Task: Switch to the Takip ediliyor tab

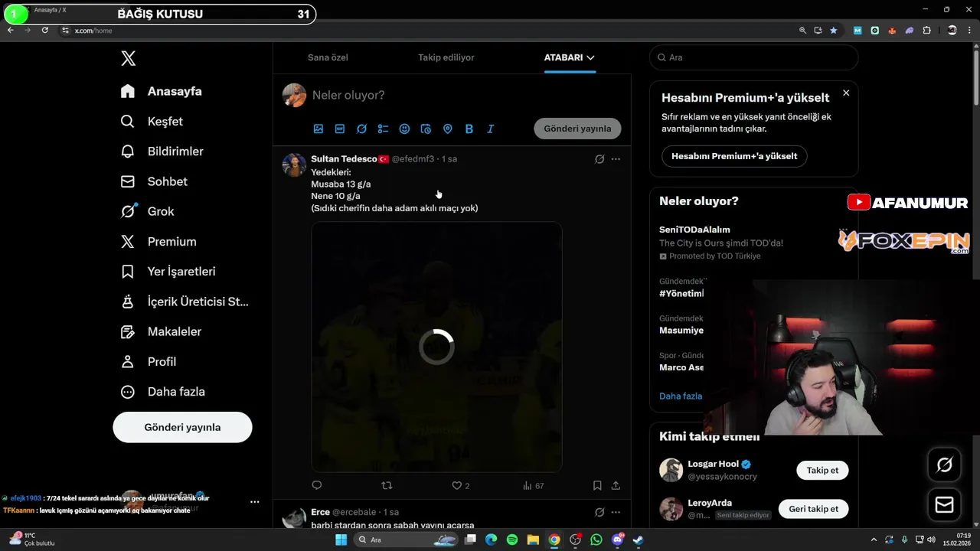Action: click(446, 57)
